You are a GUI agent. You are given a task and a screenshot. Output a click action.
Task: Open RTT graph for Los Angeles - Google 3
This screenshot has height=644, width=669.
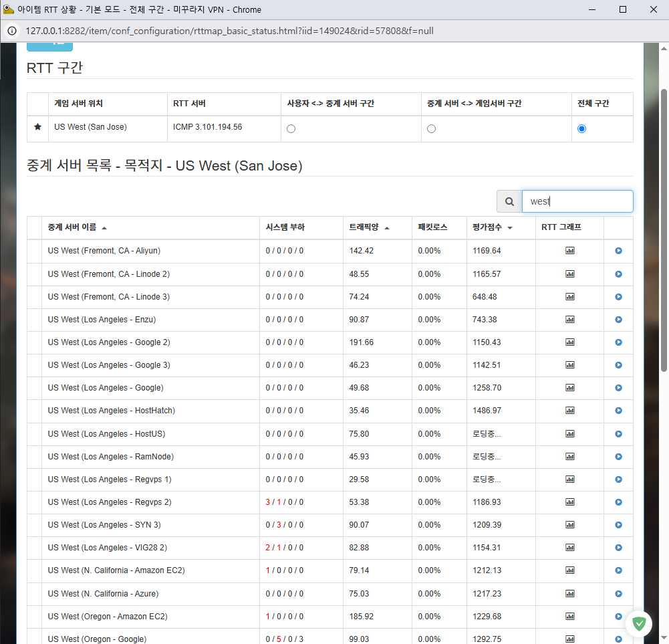point(569,364)
